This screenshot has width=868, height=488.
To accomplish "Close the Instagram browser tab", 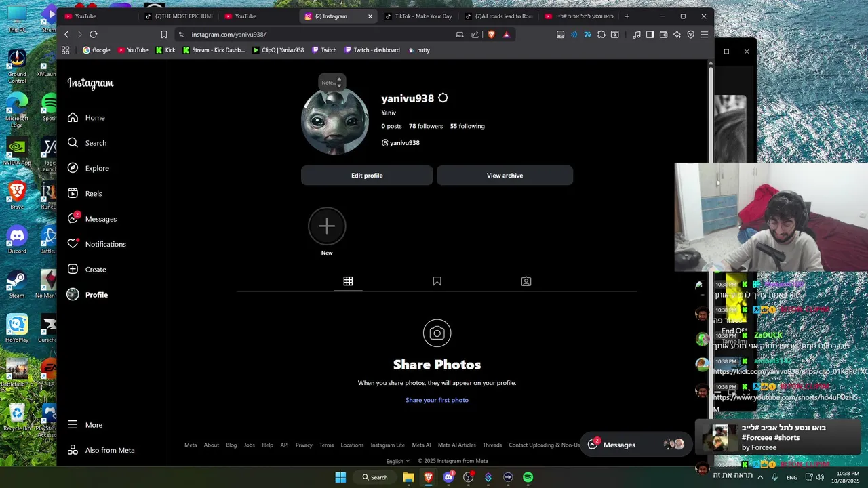I will [x=370, y=16].
